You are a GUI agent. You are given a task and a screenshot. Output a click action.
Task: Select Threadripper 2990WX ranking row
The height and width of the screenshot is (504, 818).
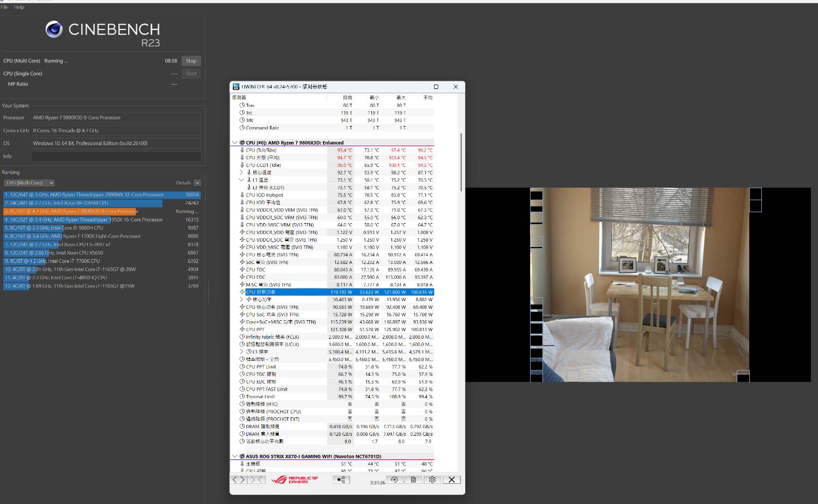(x=102, y=195)
